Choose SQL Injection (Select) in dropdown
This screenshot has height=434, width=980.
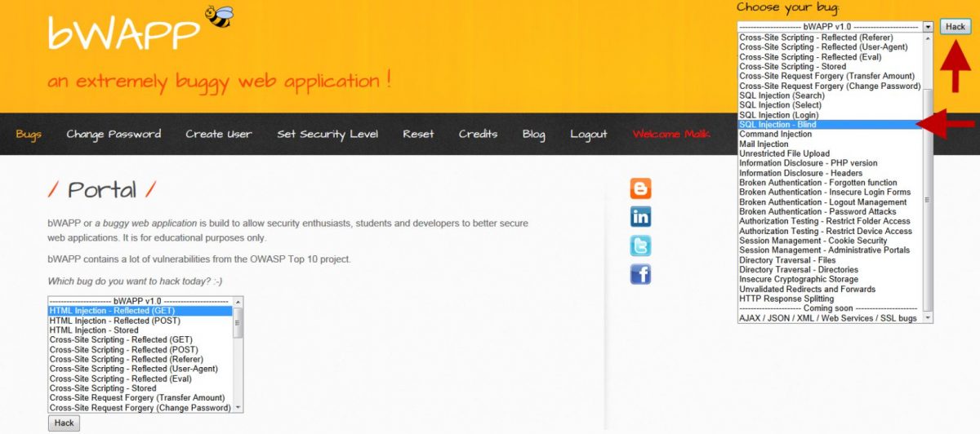829,105
